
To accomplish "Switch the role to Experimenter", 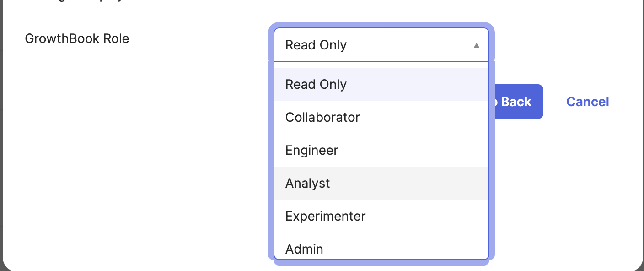I will pos(381,216).
